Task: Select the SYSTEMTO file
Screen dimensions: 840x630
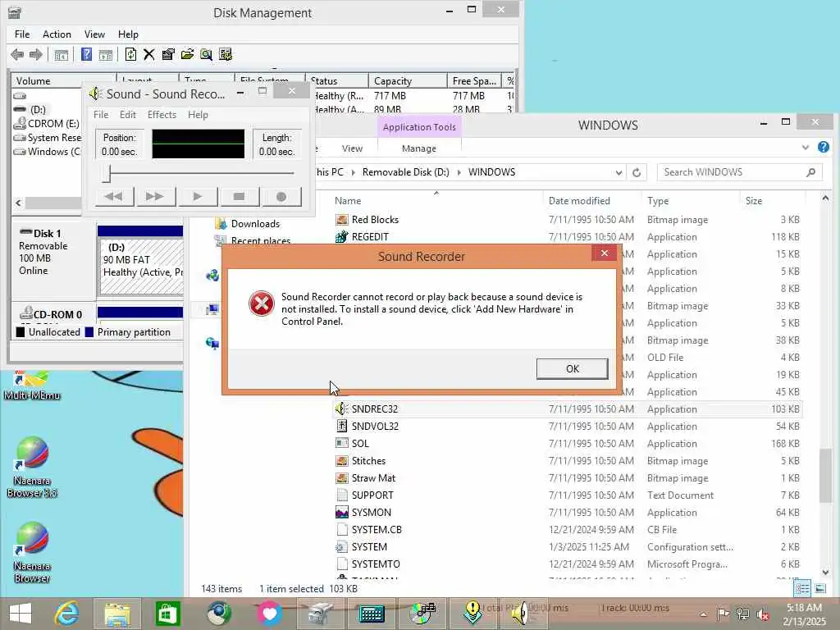Action: [376, 564]
